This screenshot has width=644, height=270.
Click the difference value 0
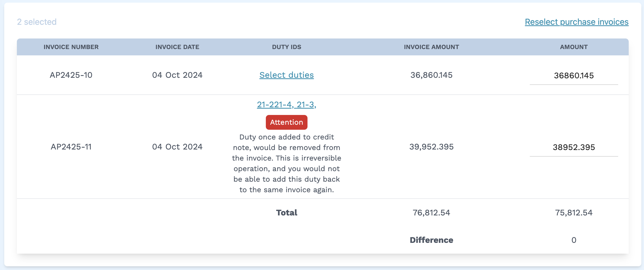click(x=574, y=240)
